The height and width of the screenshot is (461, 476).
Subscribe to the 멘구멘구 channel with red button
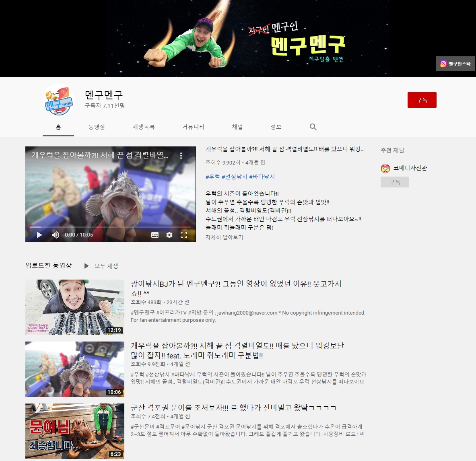422,100
